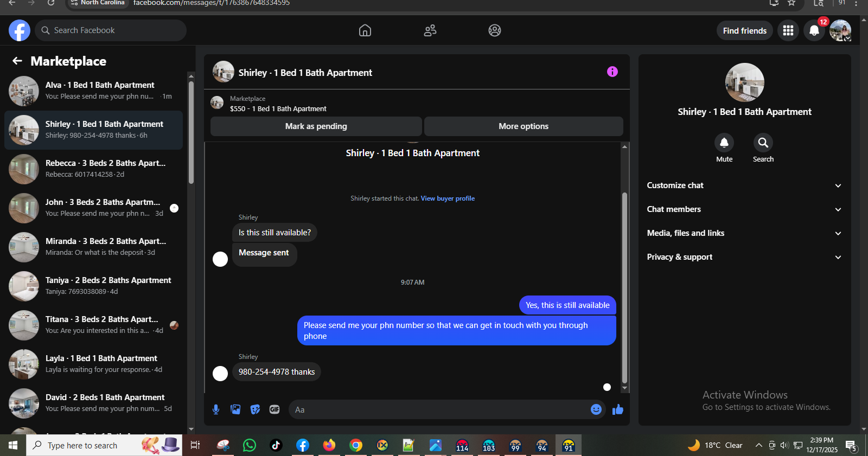Open volume control in system tray
This screenshot has width=868, height=456.
[784, 445]
